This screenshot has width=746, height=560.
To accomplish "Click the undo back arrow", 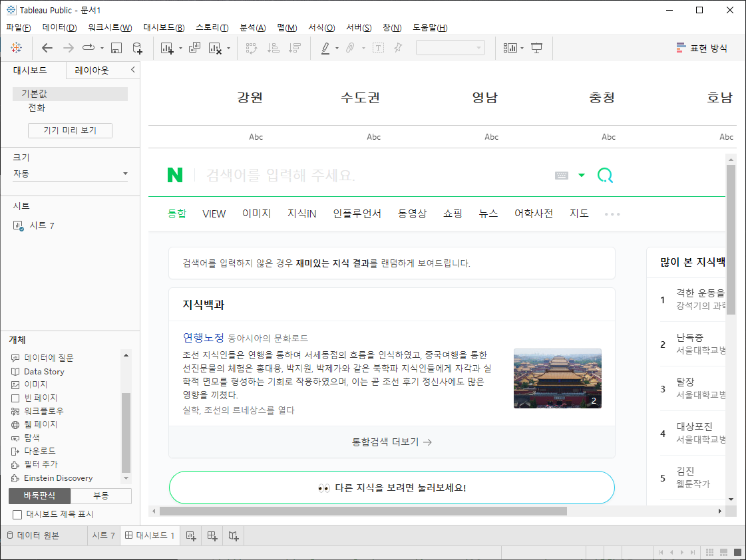I will (47, 47).
